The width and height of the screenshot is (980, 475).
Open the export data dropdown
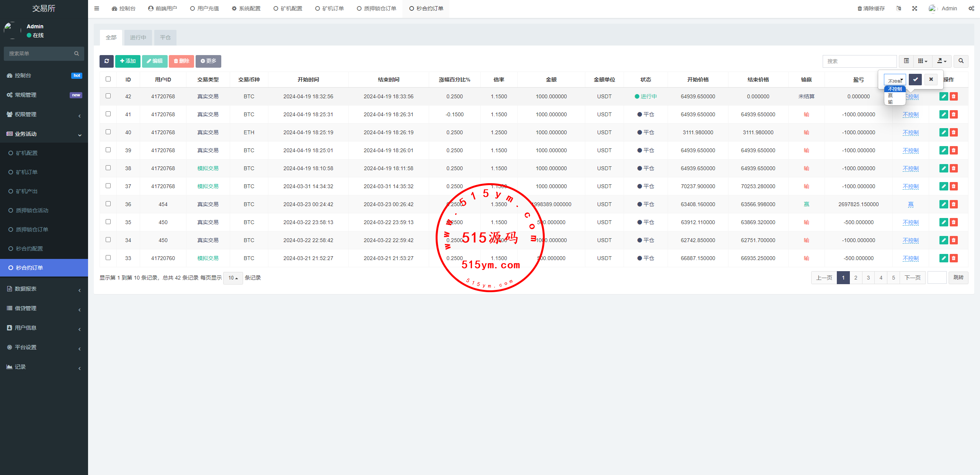(x=941, y=61)
